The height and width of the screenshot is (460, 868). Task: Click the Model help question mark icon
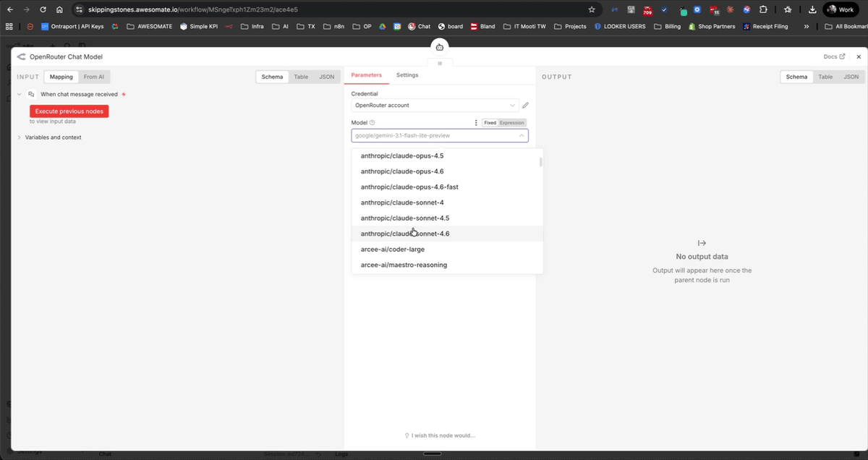click(x=371, y=122)
